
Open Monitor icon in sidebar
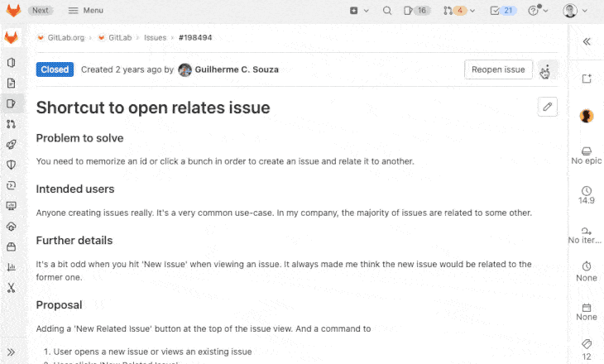coord(12,206)
